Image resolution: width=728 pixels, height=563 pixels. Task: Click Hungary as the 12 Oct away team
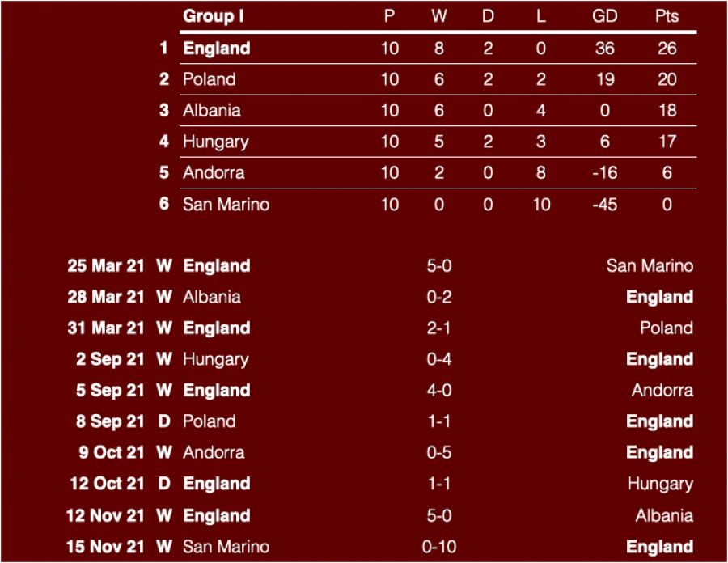[x=660, y=484]
